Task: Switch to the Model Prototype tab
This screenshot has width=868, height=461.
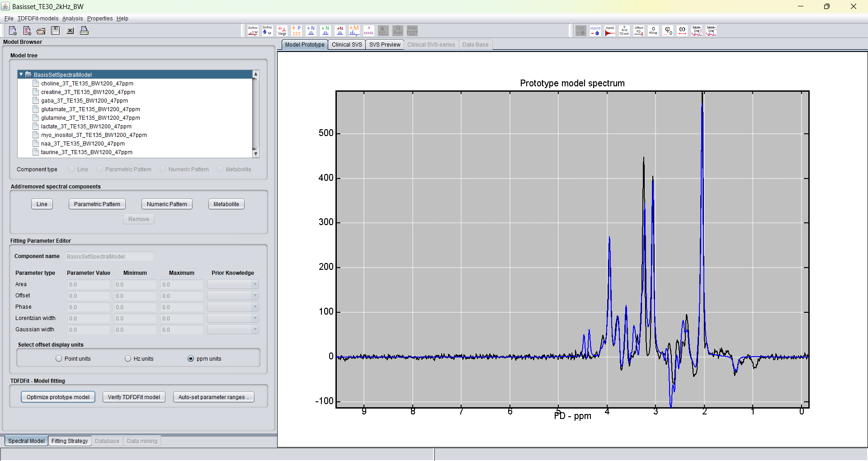Action: coord(305,45)
